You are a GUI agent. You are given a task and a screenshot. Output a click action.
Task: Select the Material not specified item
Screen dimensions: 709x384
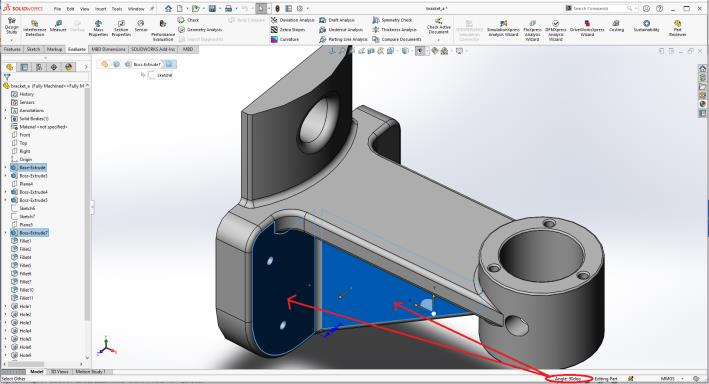click(x=39, y=127)
